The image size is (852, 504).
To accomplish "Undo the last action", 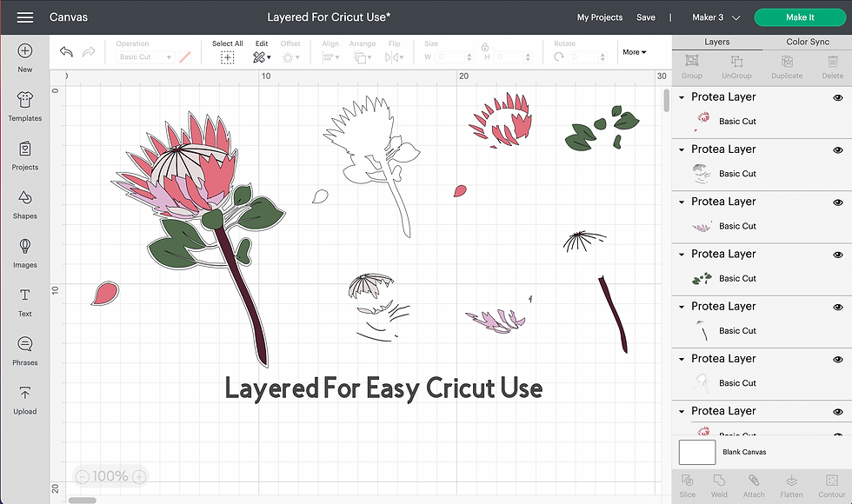I will (x=66, y=51).
